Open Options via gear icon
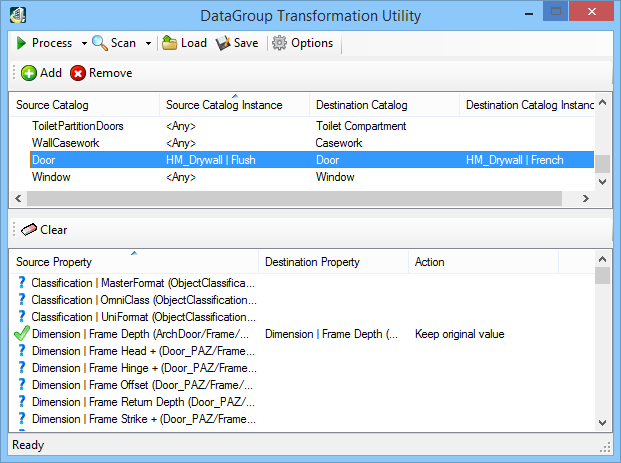Screen dimensions: 621x463 (x=279, y=43)
